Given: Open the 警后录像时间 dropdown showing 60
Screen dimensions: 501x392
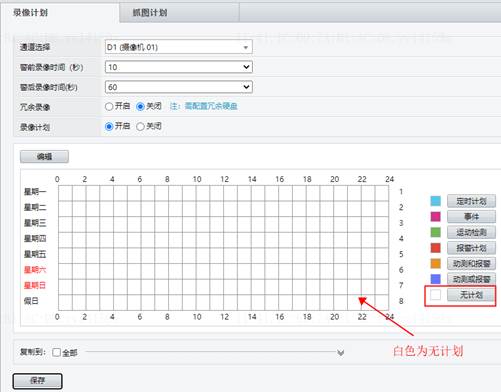Looking at the screenshot, I should (178, 87).
